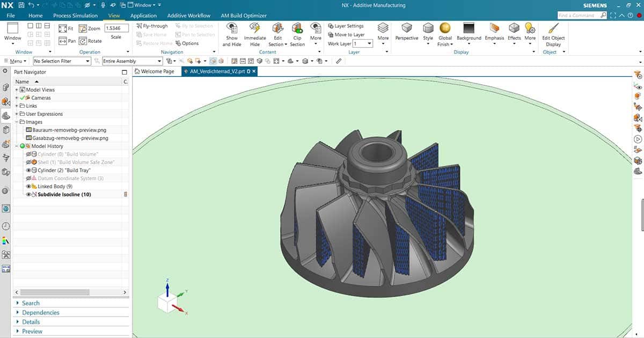Open the History clock tab in the resource bar
The height and width of the screenshot is (338, 644).
pos(6,226)
